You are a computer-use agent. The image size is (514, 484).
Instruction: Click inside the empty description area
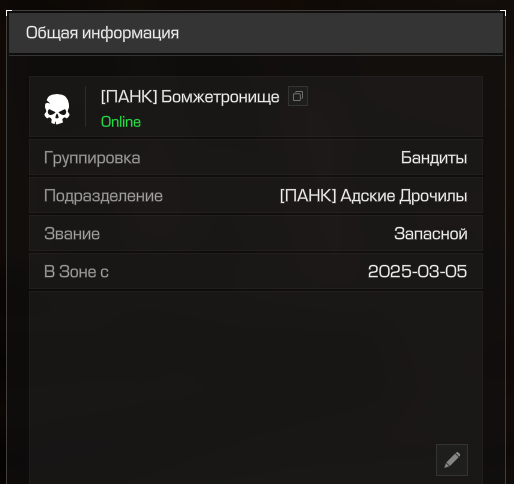pos(256,367)
